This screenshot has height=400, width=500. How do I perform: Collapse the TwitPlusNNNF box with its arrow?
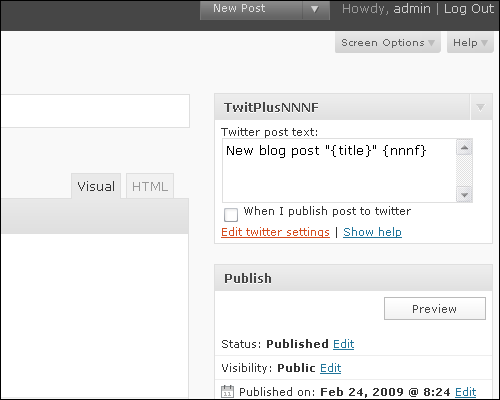click(481, 107)
